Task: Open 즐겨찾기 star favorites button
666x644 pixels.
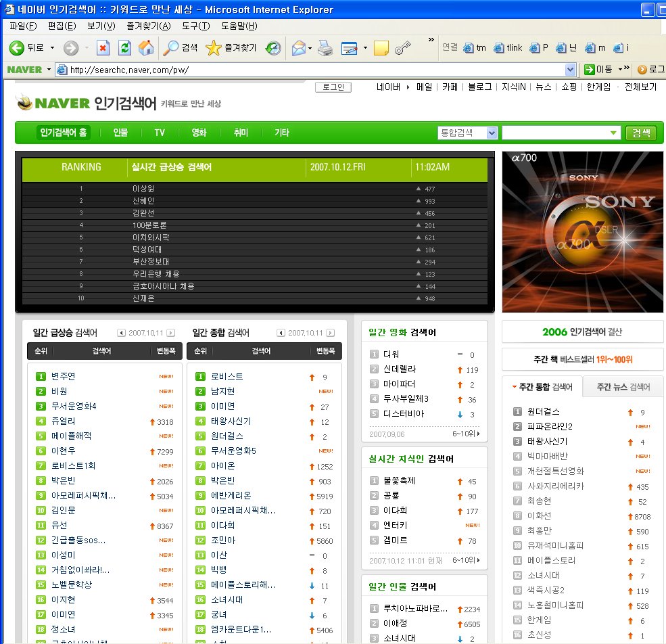Action: pyautogui.click(x=231, y=47)
